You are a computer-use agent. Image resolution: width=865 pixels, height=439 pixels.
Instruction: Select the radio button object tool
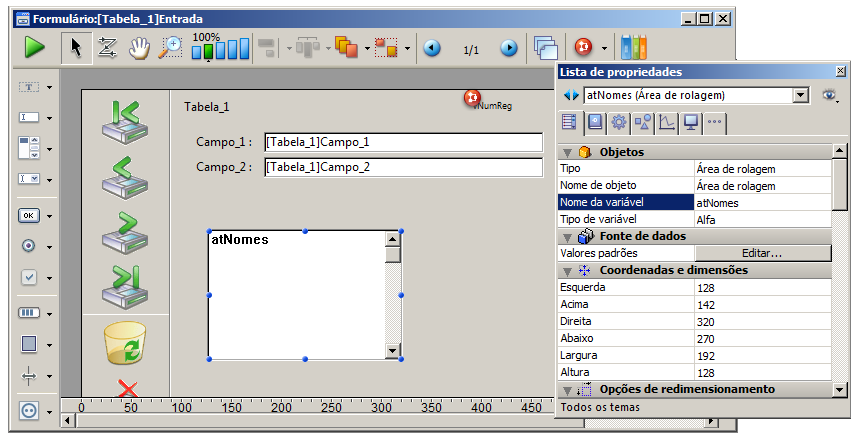tap(29, 245)
